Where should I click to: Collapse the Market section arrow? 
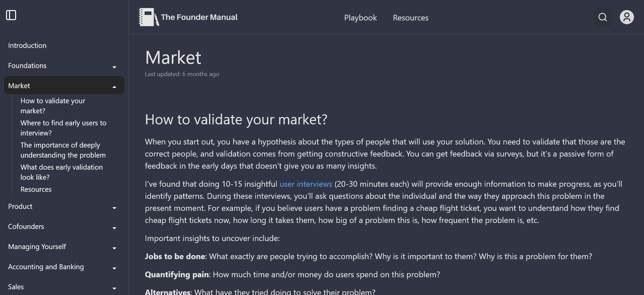pos(114,87)
